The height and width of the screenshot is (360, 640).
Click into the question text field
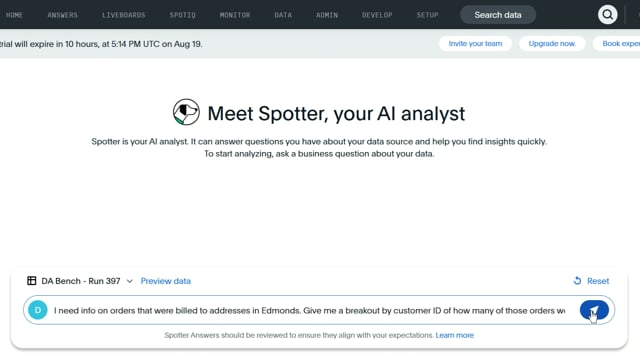(309, 311)
